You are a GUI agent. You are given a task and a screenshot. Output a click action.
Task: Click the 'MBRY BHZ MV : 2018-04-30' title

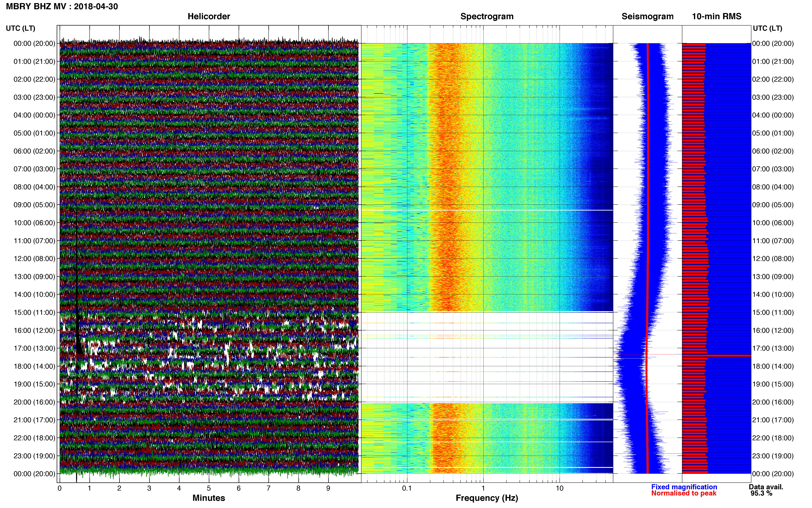tap(62, 6)
